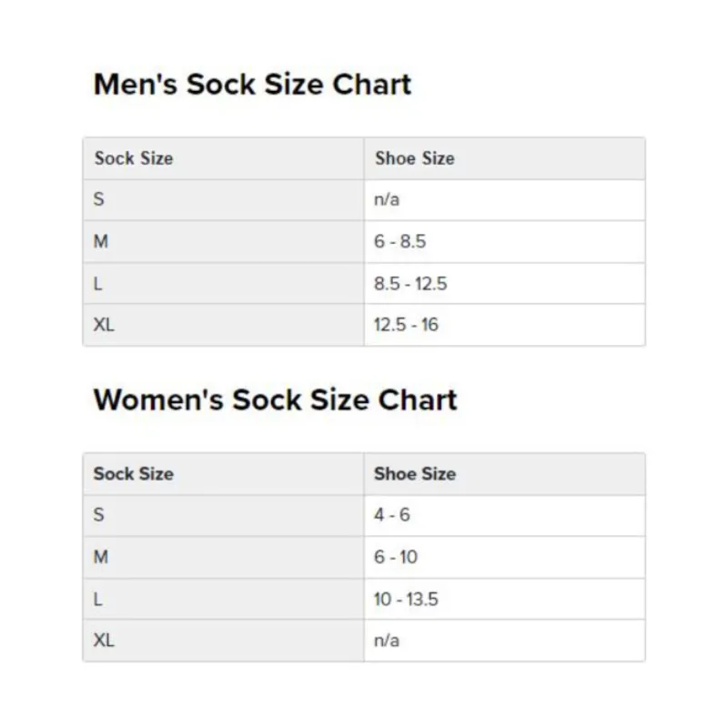Select the men's Shoe Size column header
The image size is (728, 728).
pyautogui.click(x=414, y=158)
